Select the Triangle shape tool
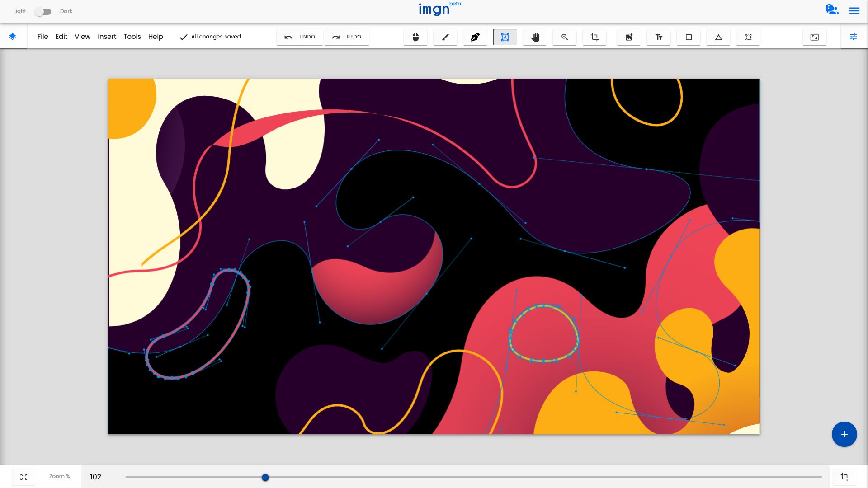 (718, 37)
